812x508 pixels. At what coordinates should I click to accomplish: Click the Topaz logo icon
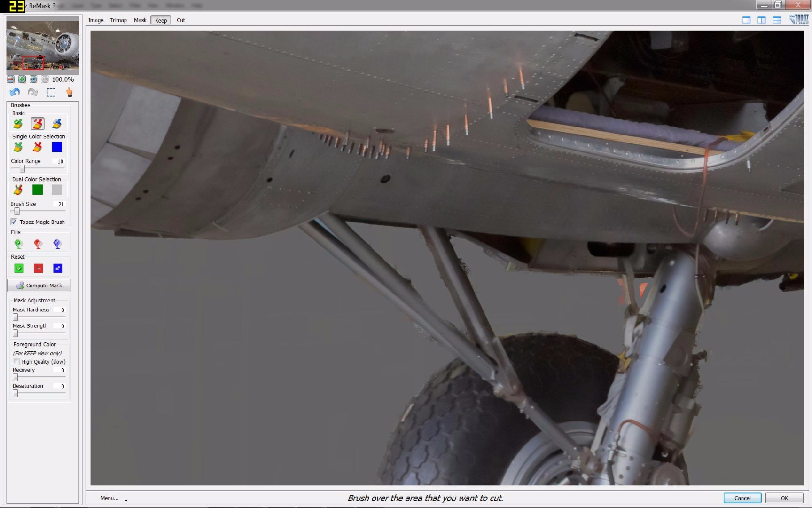798,19
